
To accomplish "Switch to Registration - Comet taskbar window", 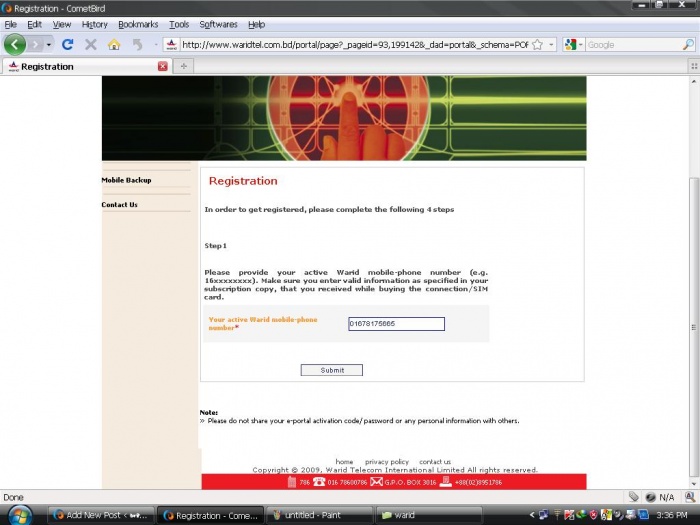I will [210, 516].
